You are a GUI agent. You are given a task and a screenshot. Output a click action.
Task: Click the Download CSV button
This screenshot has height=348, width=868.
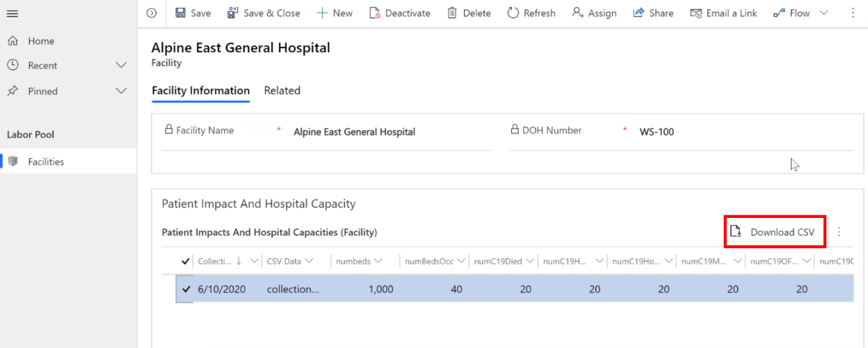pos(773,232)
